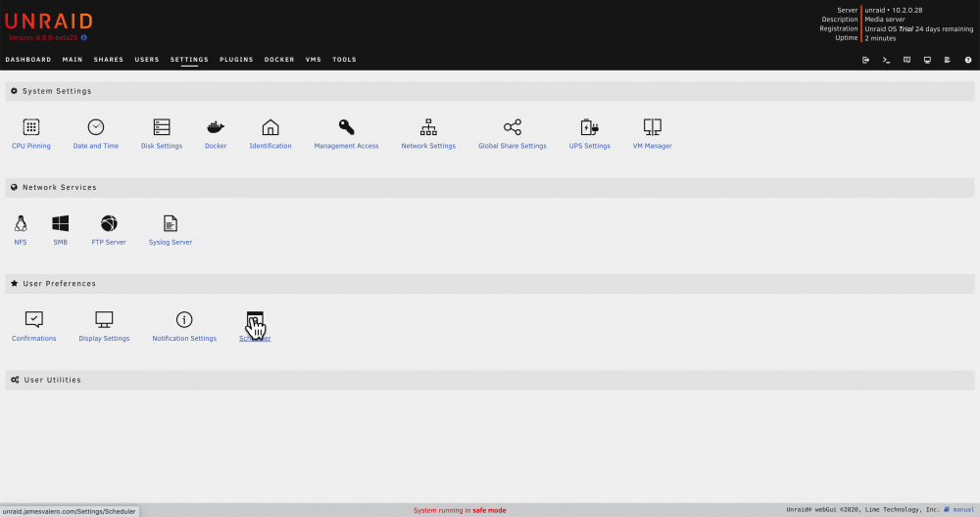Image resolution: width=980 pixels, height=517 pixels.
Task: Open CPU Pinning settings
Action: pos(30,133)
